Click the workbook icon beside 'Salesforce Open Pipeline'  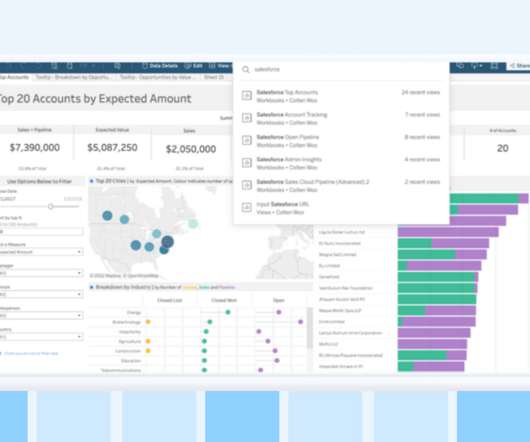[x=247, y=140]
